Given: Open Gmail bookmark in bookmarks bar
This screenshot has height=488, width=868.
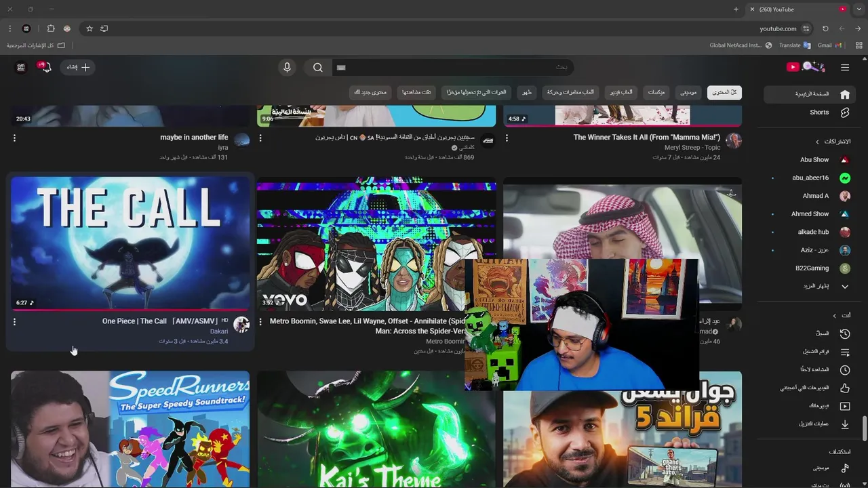Looking at the screenshot, I should tap(829, 45).
